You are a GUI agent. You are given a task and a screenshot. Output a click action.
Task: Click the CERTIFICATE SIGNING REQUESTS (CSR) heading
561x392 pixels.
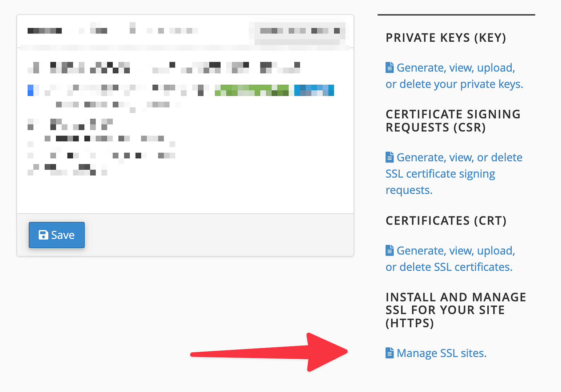[x=453, y=121]
